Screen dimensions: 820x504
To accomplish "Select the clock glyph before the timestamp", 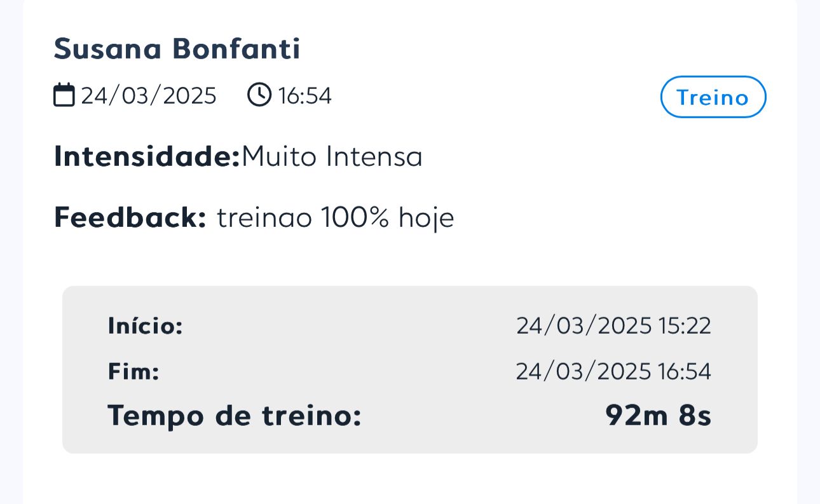I will click(x=259, y=95).
